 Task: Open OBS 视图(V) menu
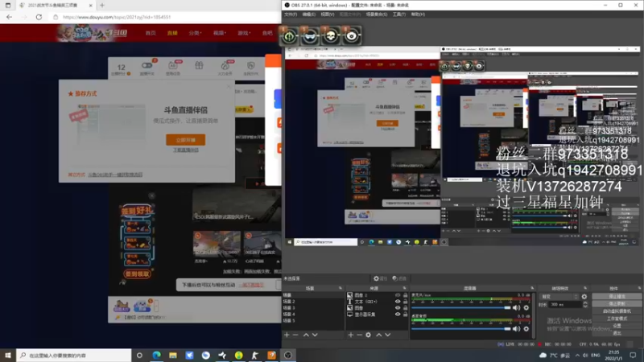point(328,14)
